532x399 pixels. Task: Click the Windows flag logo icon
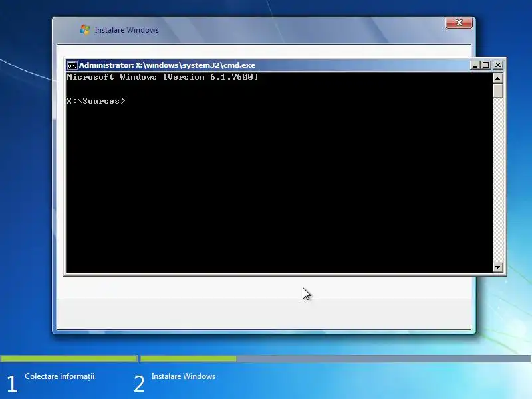click(85, 29)
